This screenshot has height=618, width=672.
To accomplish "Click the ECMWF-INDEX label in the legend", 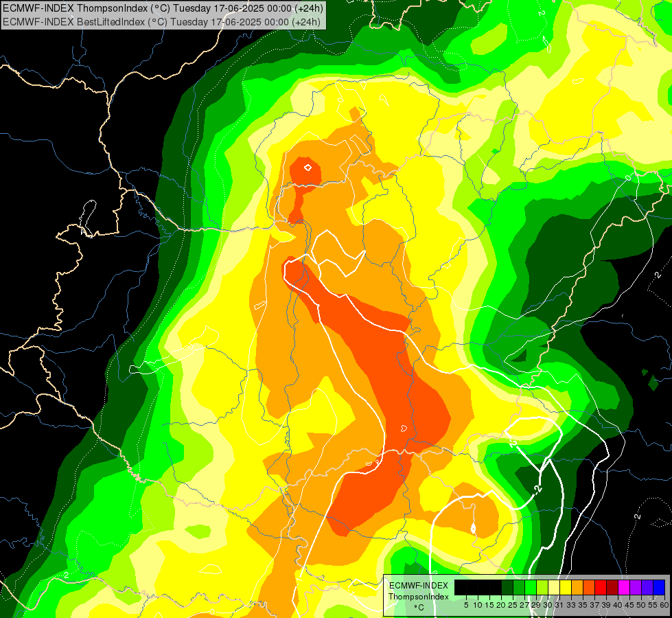I will pos(419,586).
